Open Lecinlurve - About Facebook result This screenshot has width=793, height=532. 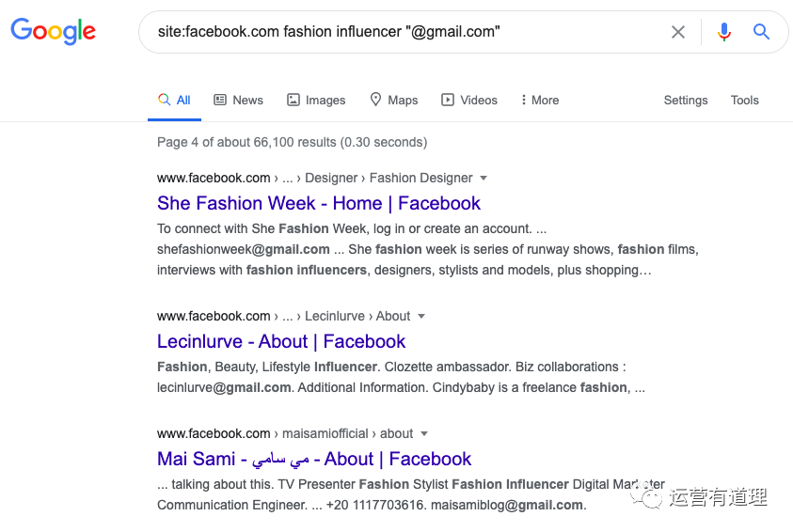click(x=281, y=341)
